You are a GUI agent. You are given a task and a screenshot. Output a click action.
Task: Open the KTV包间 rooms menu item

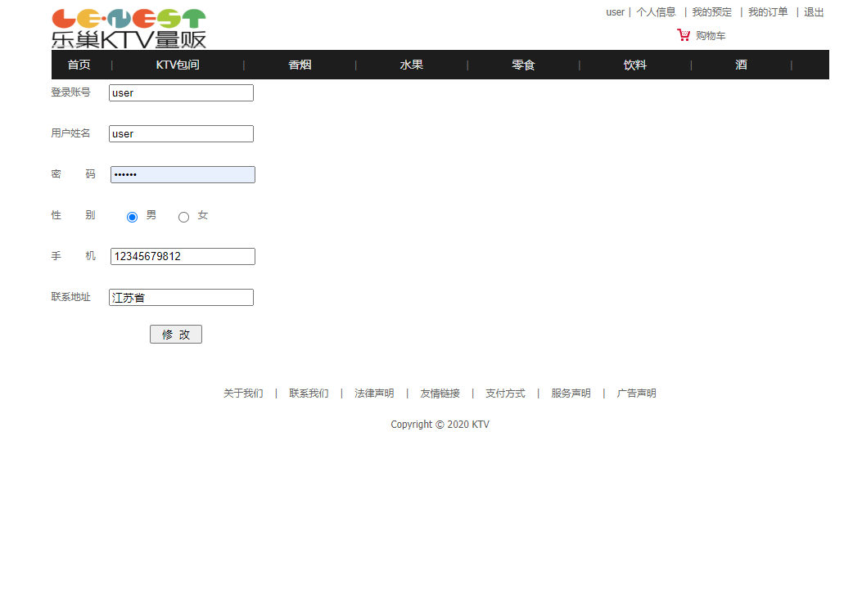(x=177, y=65)
